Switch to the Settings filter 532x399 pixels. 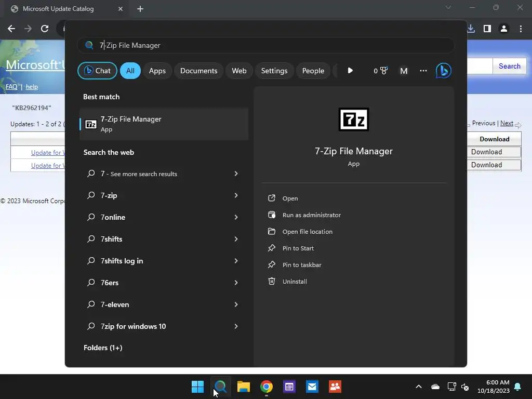tap(274, 71)
